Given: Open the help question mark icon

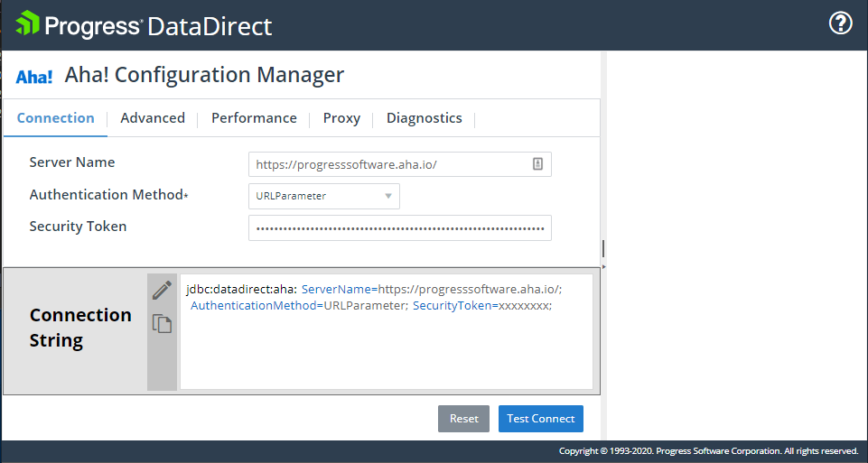Looking at the screenshot, I should click(840, 23).
